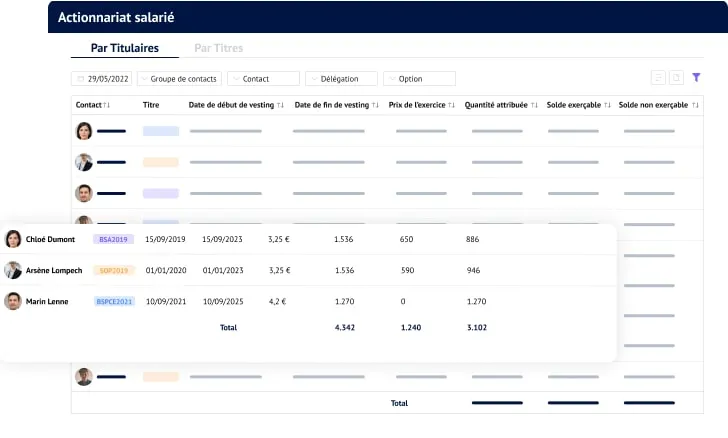The width and height of the screenshot is (728, 438).
Task: Click the 3.102 total non-exercisable
Action: 477,327
